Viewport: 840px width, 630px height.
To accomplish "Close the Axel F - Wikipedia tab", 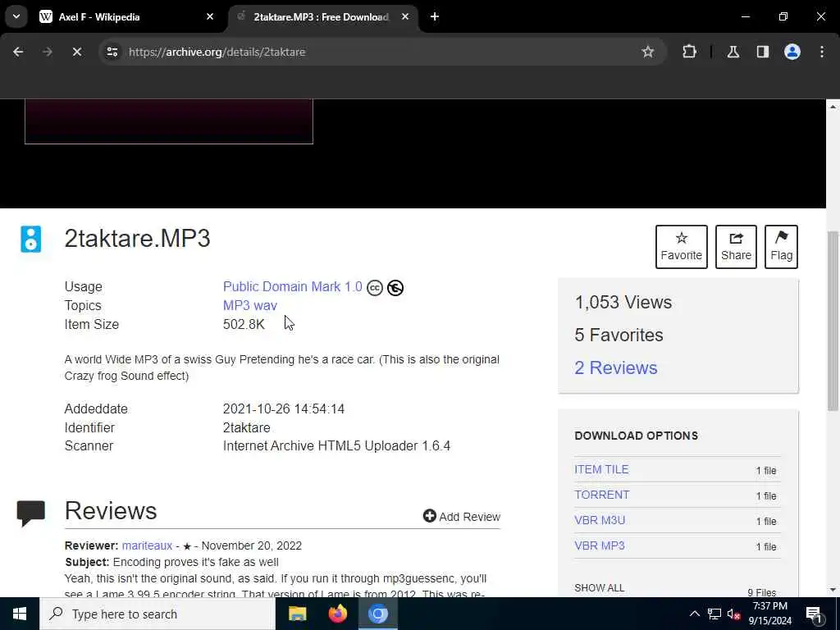I will point(210,17).
